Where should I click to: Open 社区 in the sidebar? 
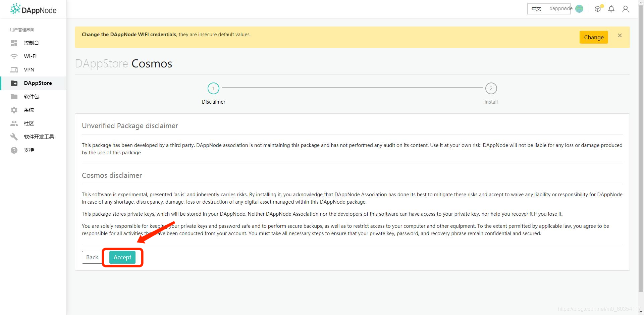click(x=33, y=123)
